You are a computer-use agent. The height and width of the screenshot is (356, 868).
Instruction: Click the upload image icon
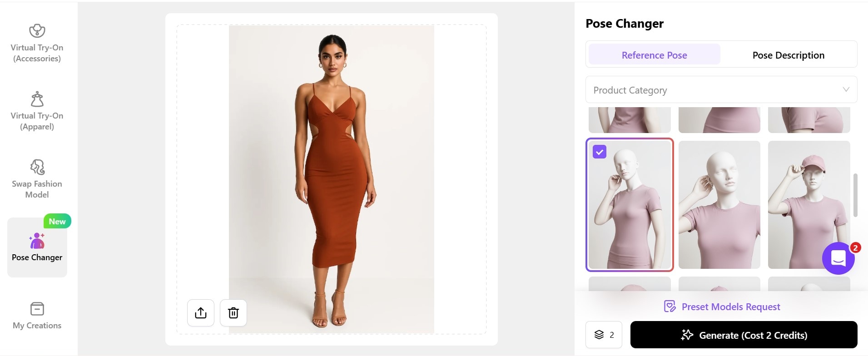[x=201, y=313]
